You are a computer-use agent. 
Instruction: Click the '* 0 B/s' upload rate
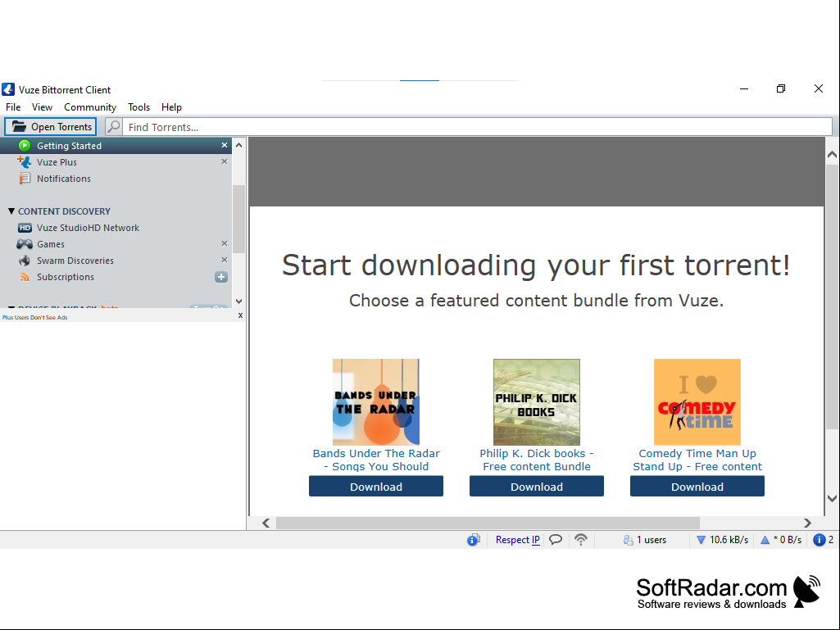tap(788, 540)
